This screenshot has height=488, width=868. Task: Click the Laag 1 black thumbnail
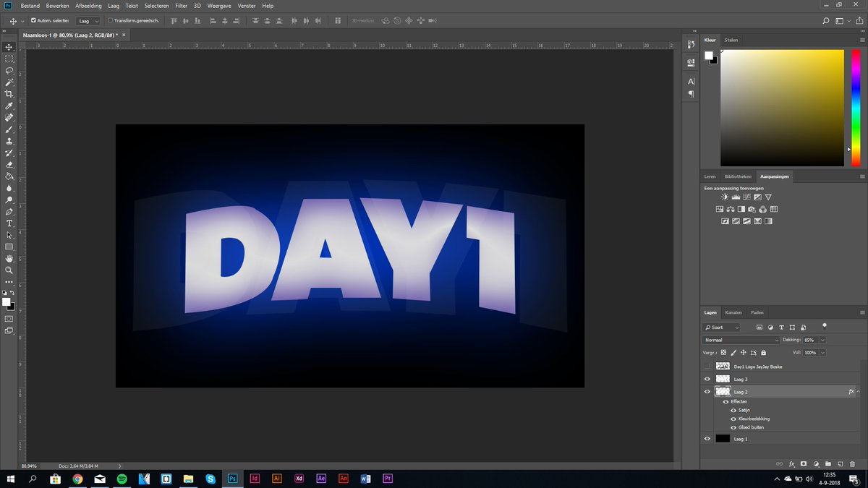point(723,439)
